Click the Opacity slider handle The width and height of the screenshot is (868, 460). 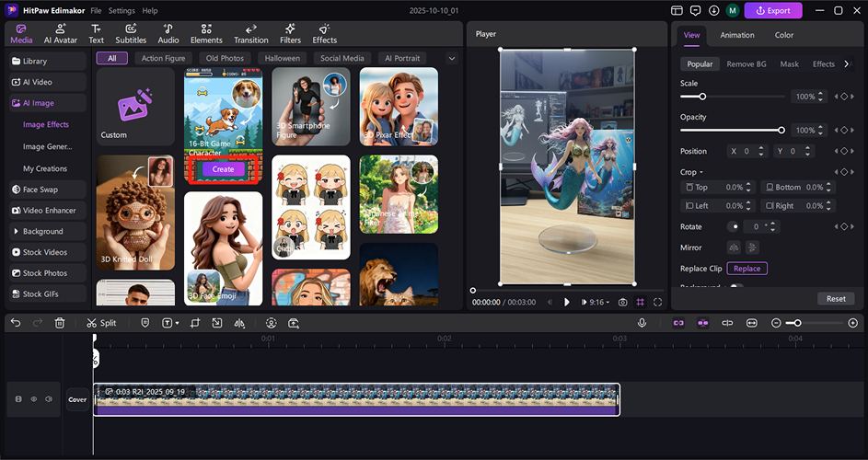pos(781,130)
